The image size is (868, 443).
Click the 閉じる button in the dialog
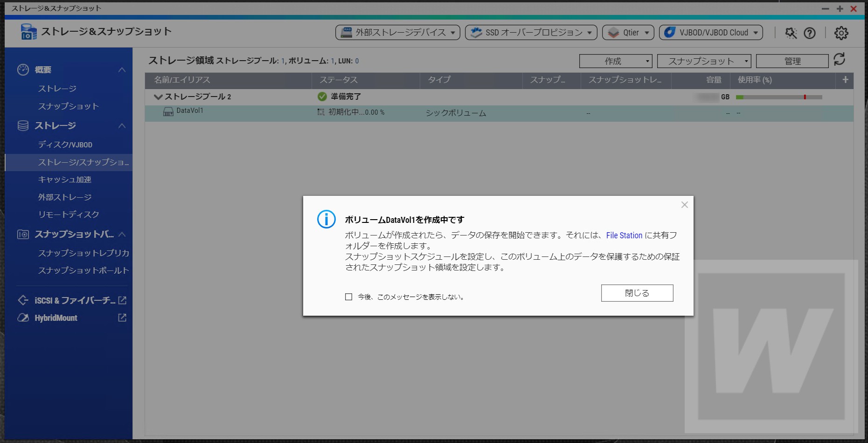coord(637,293)
